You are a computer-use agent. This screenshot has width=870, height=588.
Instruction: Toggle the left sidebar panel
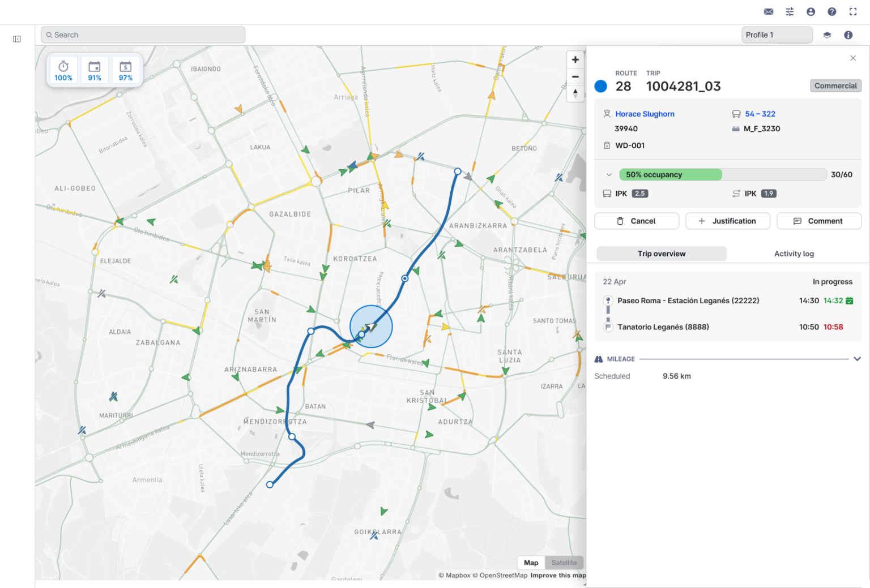click(17, 39)
